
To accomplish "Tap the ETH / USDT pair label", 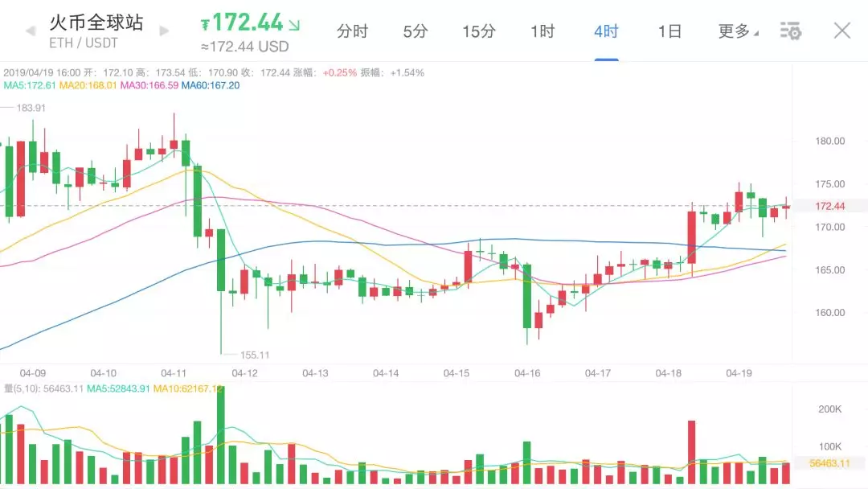I will click(83, 43).
